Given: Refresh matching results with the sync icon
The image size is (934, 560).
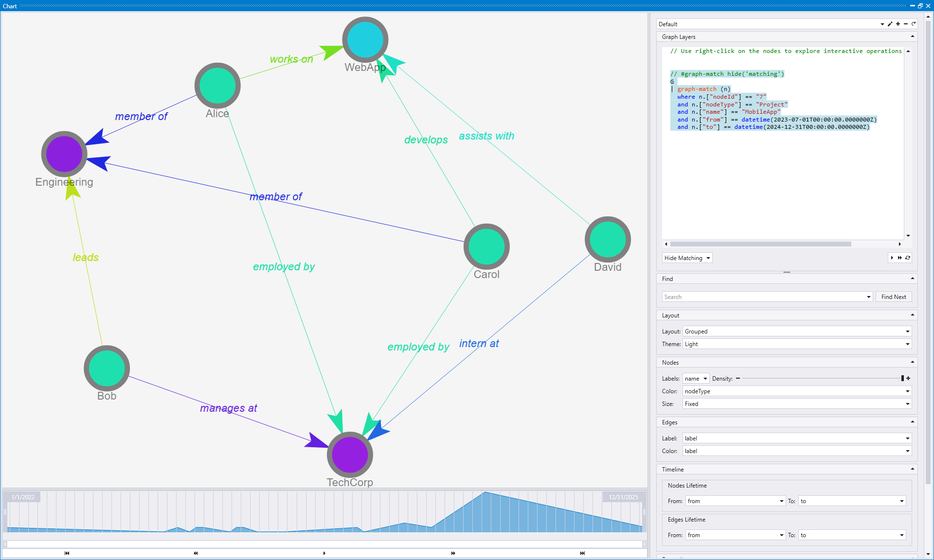Looking at the screenshot, I should pyautogui.click(x=908, y=258).
